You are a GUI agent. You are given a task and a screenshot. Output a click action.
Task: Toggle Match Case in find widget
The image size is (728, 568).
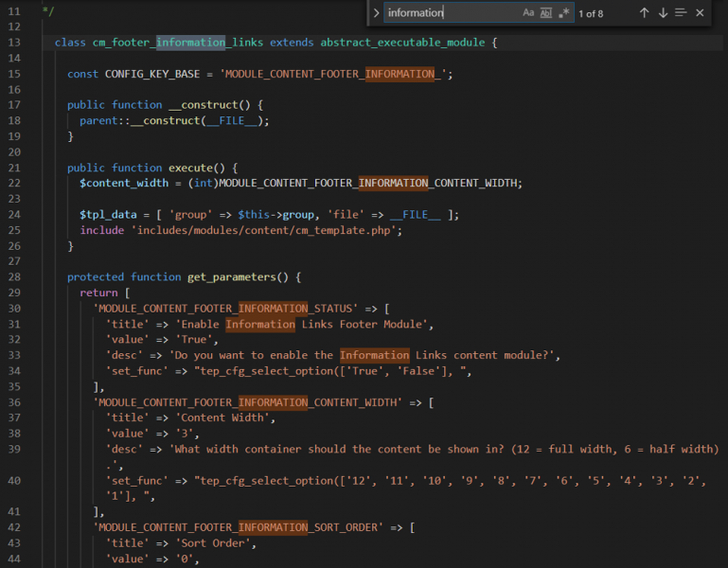click(528, 13)
